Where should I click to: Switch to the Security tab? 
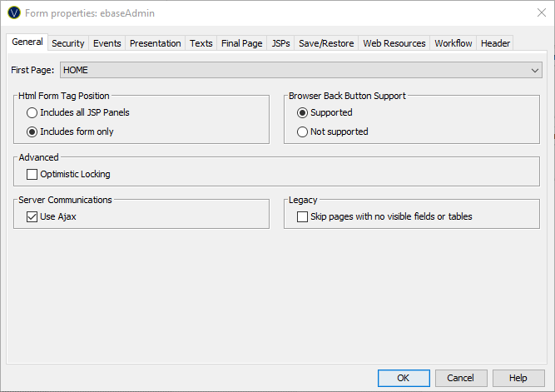coord(67,43)
